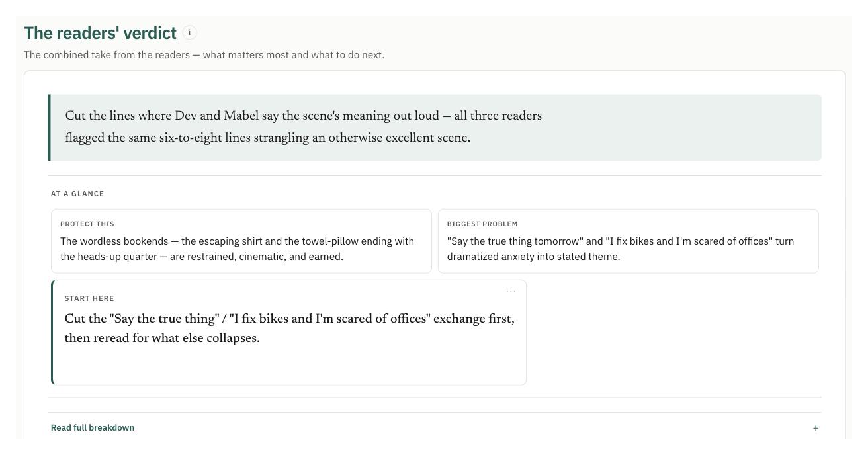Click the green accent bar on summary callout
The height and width of the screenshot is (455, 868).
49,127
